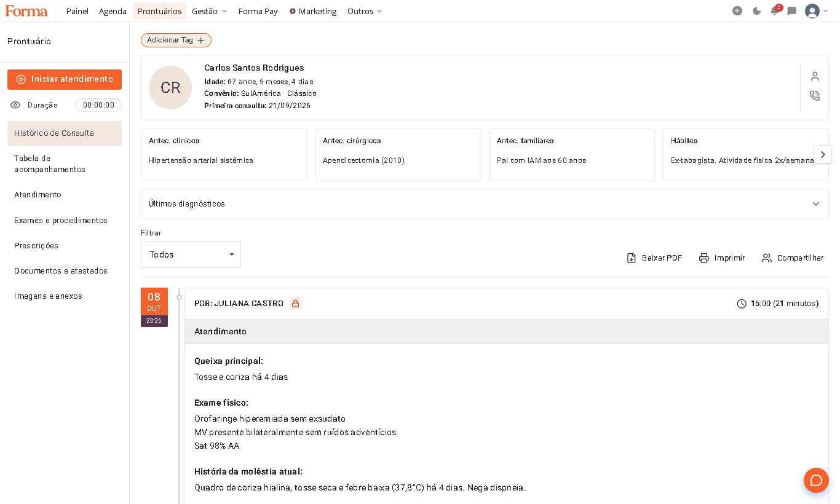Open the user account avatar menu
Viewport: 840px width, 504px height.
[816, 11]
